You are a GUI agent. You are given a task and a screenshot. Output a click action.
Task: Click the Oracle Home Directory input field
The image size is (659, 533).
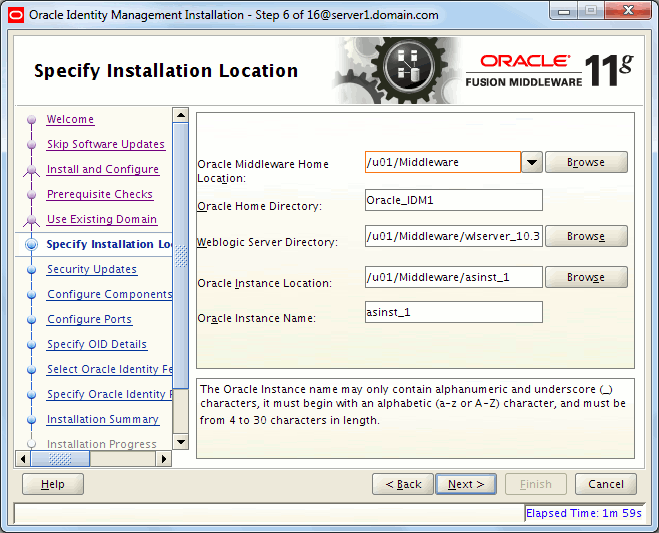coord(453,200)
